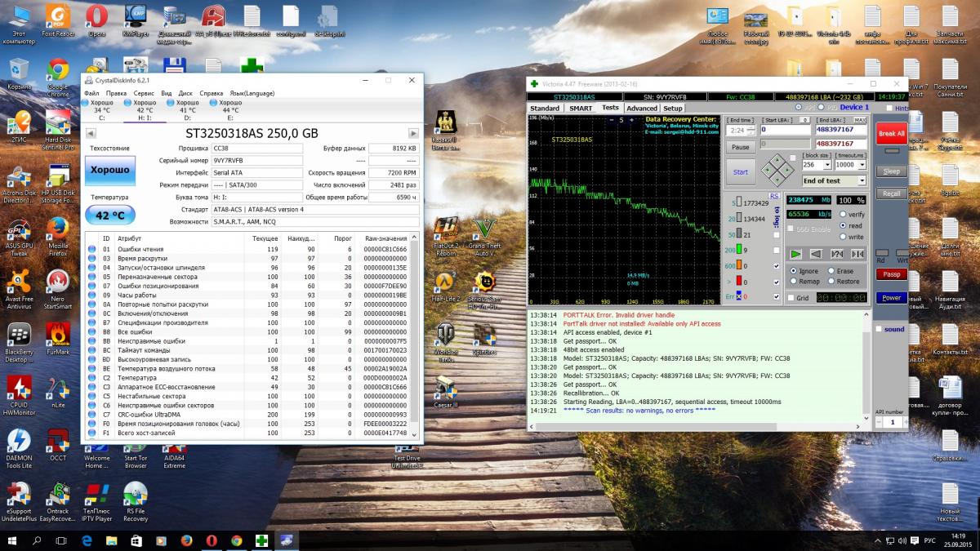
Task: Click the Passp button in Victoria
Action: tap(891, 274)
